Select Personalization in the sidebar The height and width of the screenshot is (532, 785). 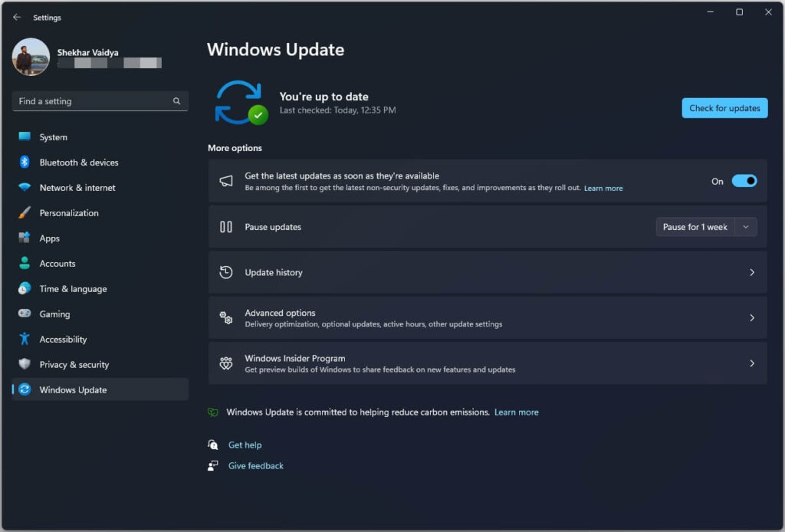tap(100, 212)
